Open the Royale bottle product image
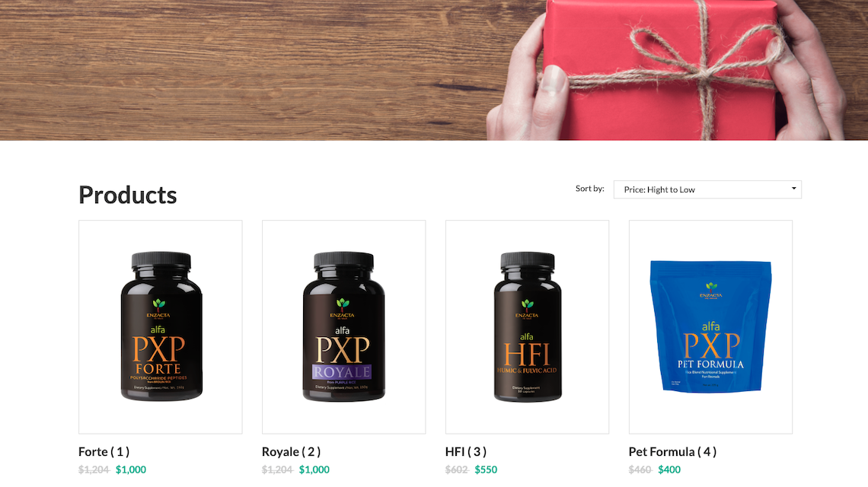 tap(343, 327)
